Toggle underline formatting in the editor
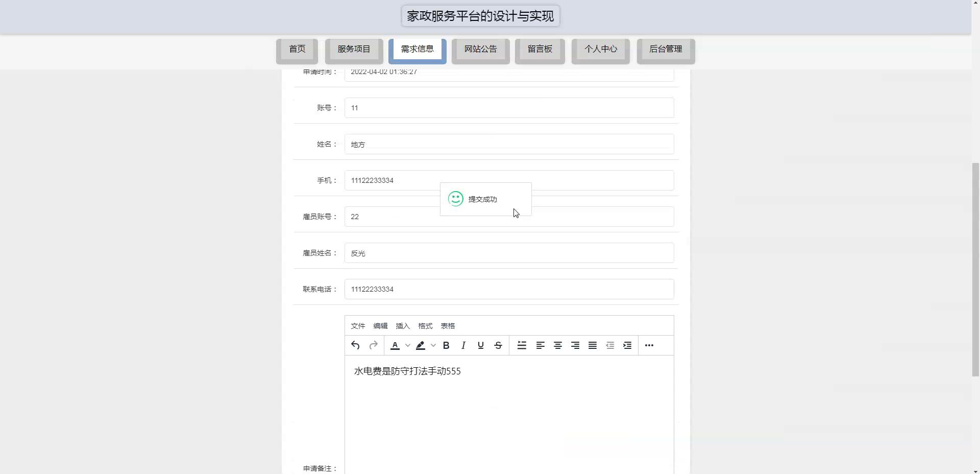The width and height of the screenshot is (980, 474). tap(480, 345)
